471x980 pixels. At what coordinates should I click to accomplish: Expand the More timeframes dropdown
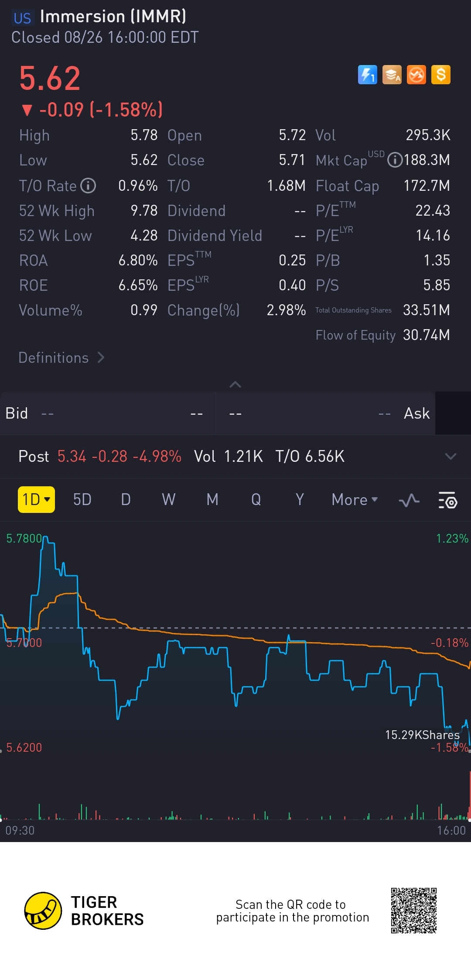[354, 499]
